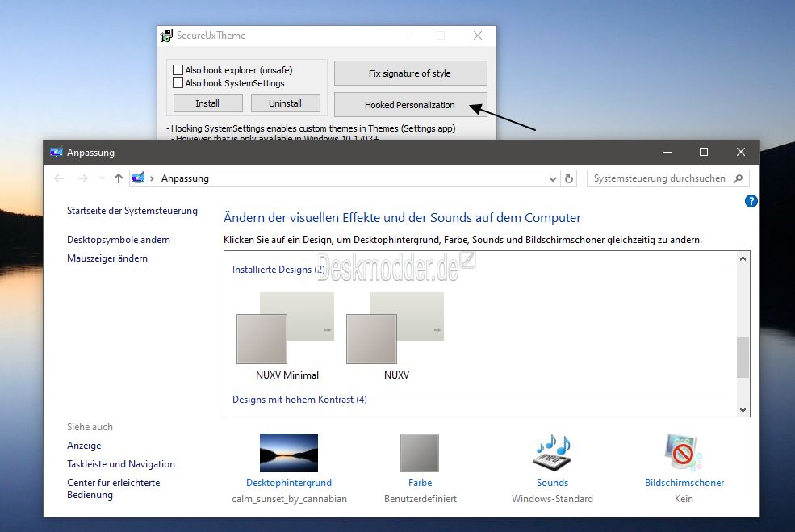The image size is (795, 532).
Task: Go up one level with up arrow
Action: [118, 178]
